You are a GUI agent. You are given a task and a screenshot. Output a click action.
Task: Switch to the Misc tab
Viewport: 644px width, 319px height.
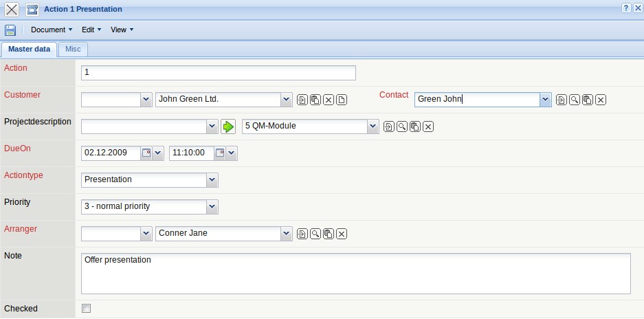click(x=73, y=49)
